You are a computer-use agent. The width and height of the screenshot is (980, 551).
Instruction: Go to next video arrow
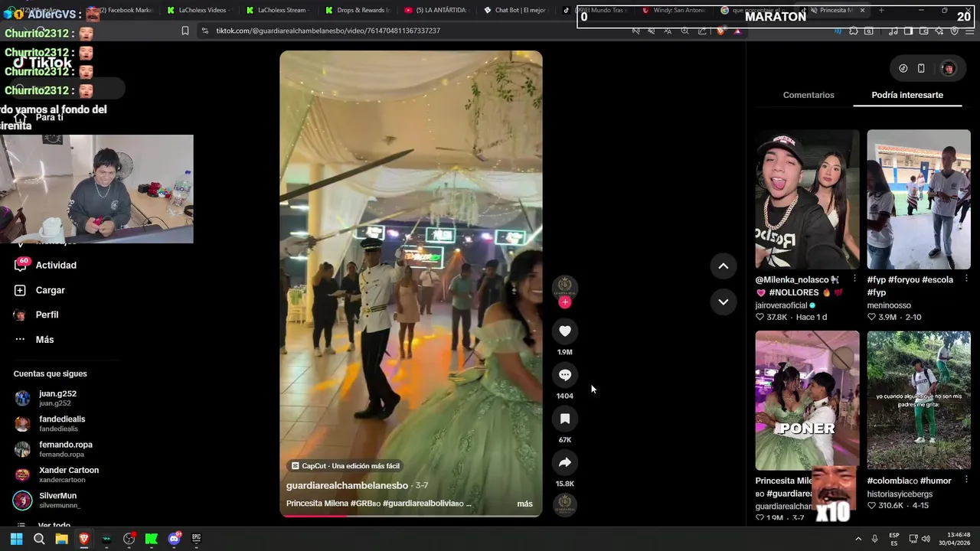click(723, 302)
